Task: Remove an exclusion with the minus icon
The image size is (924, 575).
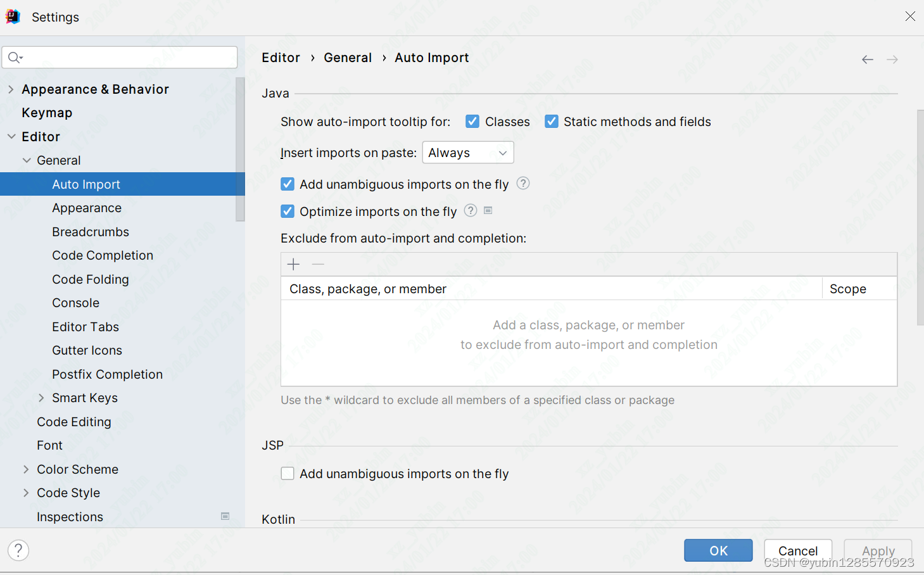Action: point(317,264)
